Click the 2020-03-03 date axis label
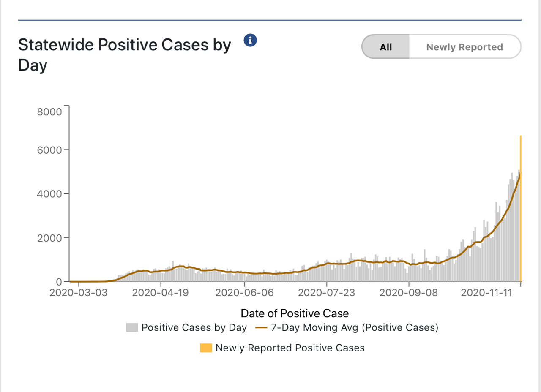Image resolution: width=541 pixels, height=392 pixels. (79, 293)
